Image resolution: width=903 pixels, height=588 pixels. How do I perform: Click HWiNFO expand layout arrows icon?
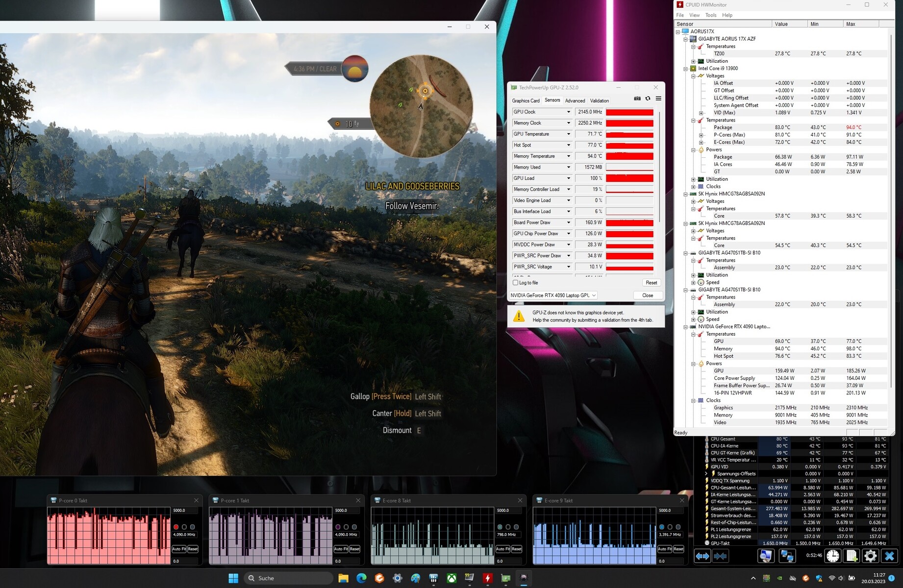[702, 556]
